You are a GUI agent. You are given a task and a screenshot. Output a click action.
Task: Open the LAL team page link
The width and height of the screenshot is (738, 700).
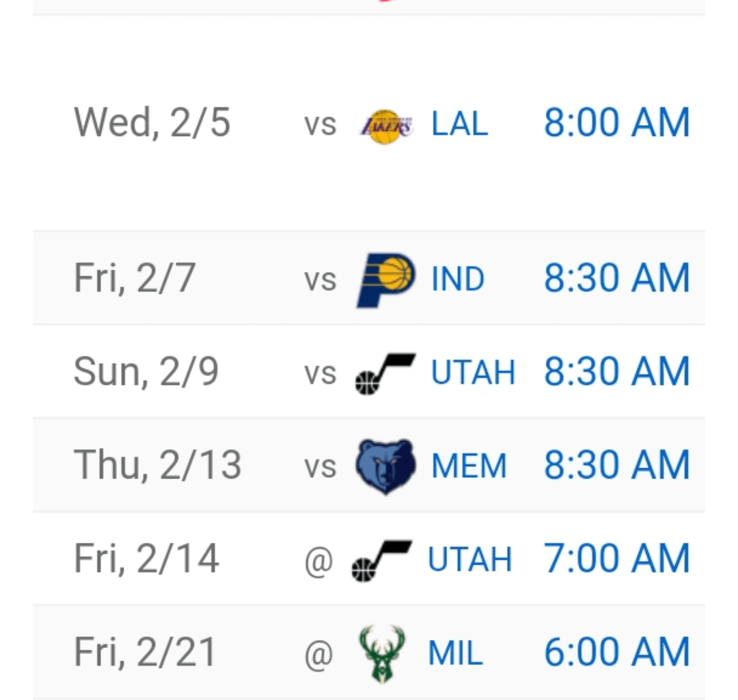[x=459, y=124]
